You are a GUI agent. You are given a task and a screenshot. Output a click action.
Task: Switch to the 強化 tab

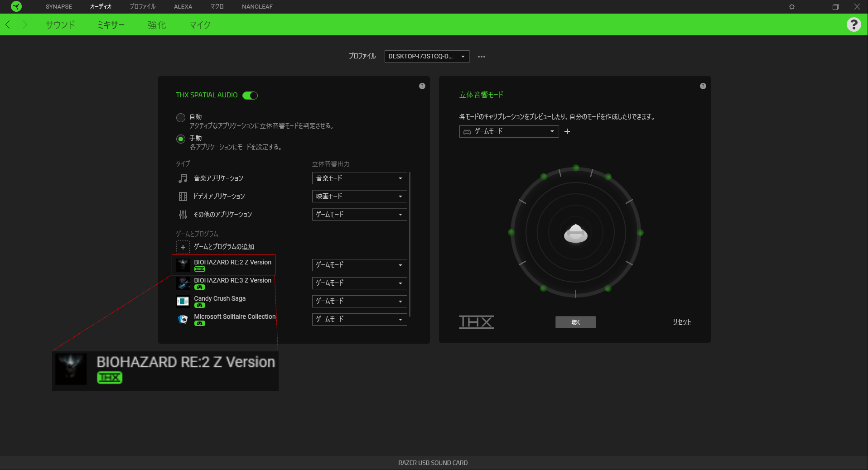(x=157, y=25)
